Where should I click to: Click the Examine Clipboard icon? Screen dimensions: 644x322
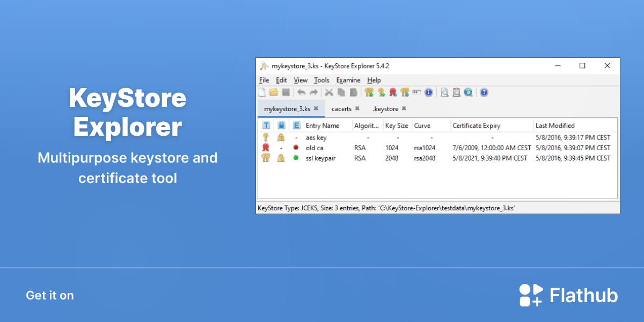(456, 92)
